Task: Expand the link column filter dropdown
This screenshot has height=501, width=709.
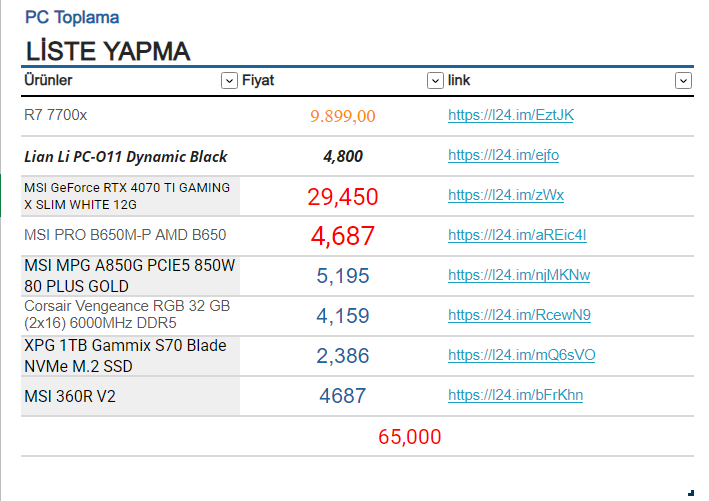Action: click(x=683, y=81)
